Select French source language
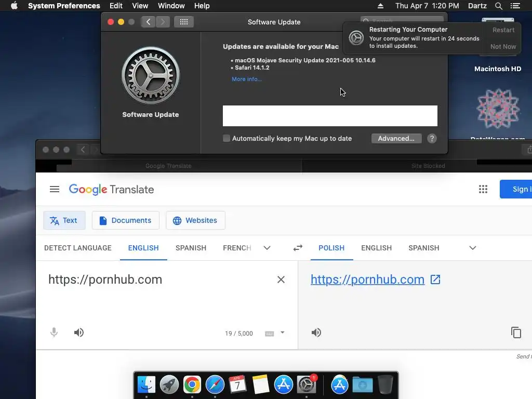Screen dimensions: 532x399 237,248
